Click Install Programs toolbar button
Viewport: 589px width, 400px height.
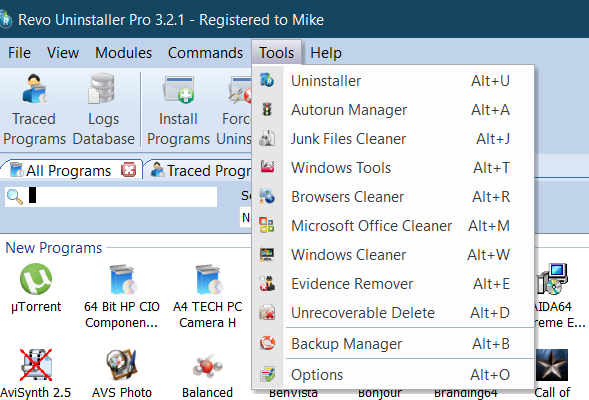click(178, 109)
